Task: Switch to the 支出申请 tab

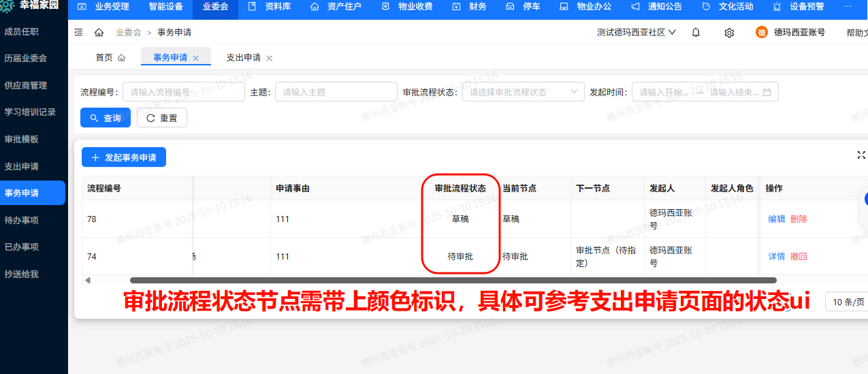Action: tap(243, 58)
